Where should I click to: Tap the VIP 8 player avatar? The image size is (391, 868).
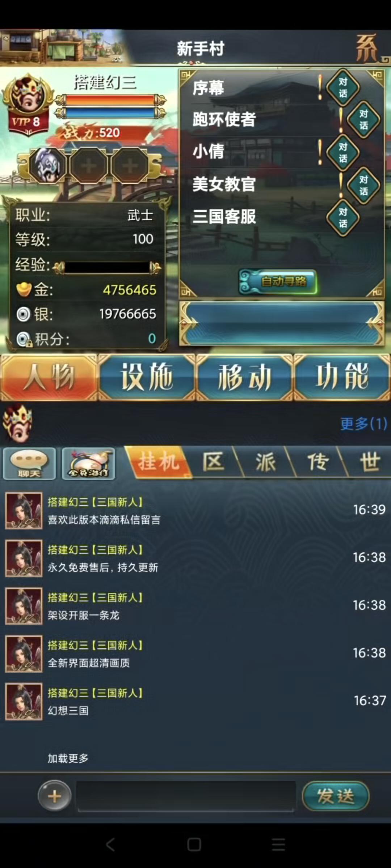pyautogui.click(x=26, y=104)
